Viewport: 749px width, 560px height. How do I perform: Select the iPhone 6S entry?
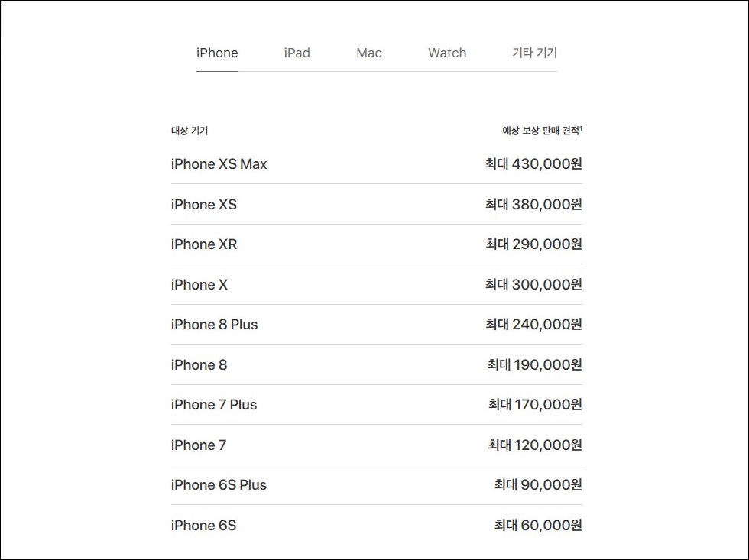pyautogui.click(x=203, y=525)
